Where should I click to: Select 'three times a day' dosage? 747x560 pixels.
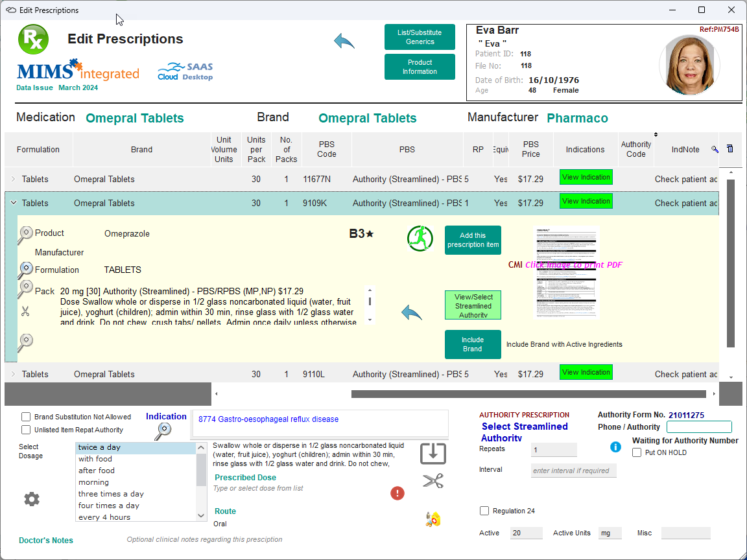[x=136, y=494]
